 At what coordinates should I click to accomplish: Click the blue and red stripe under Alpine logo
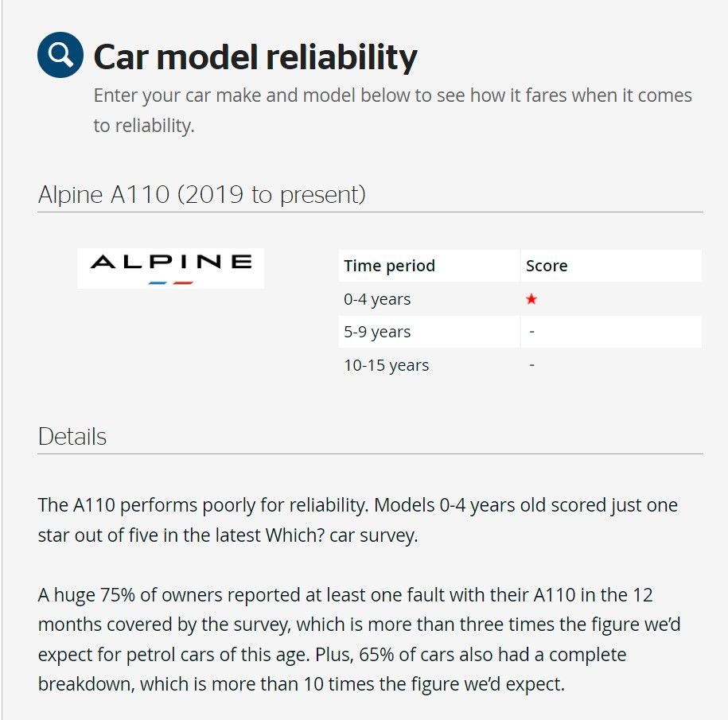[x=171, y=282]
